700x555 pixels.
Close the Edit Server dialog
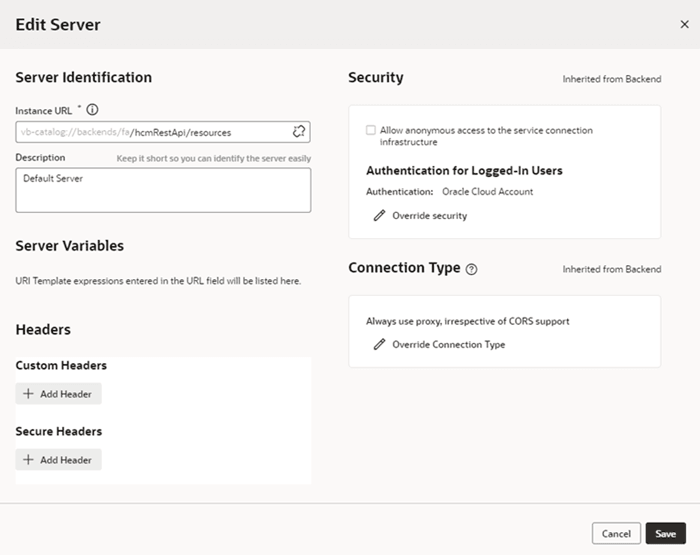(684, 24)
